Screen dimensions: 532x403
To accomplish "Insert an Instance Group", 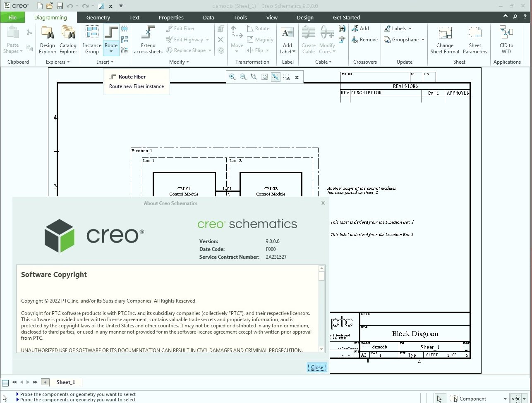I will 92,40.
